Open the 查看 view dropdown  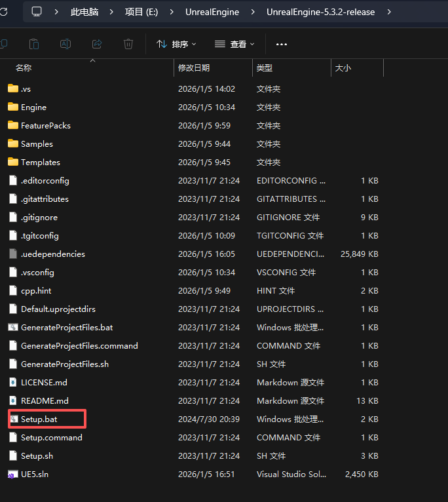click(x=234, y=44)
